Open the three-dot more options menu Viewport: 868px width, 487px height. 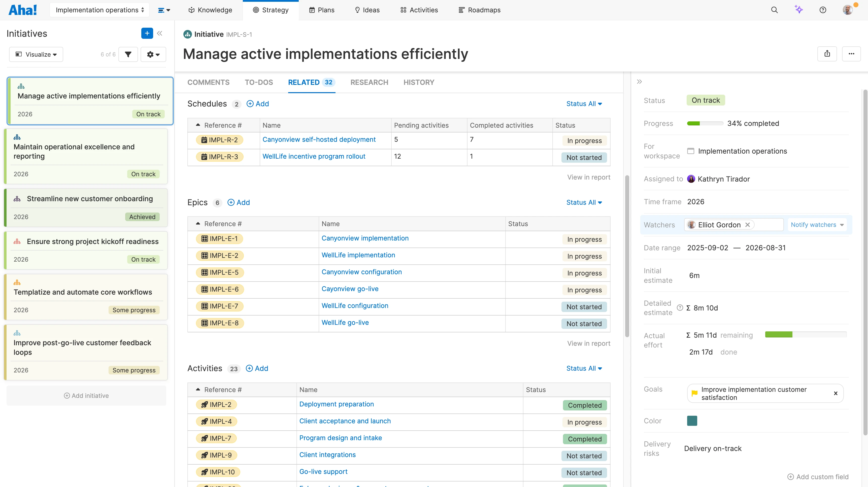[851, 54]
